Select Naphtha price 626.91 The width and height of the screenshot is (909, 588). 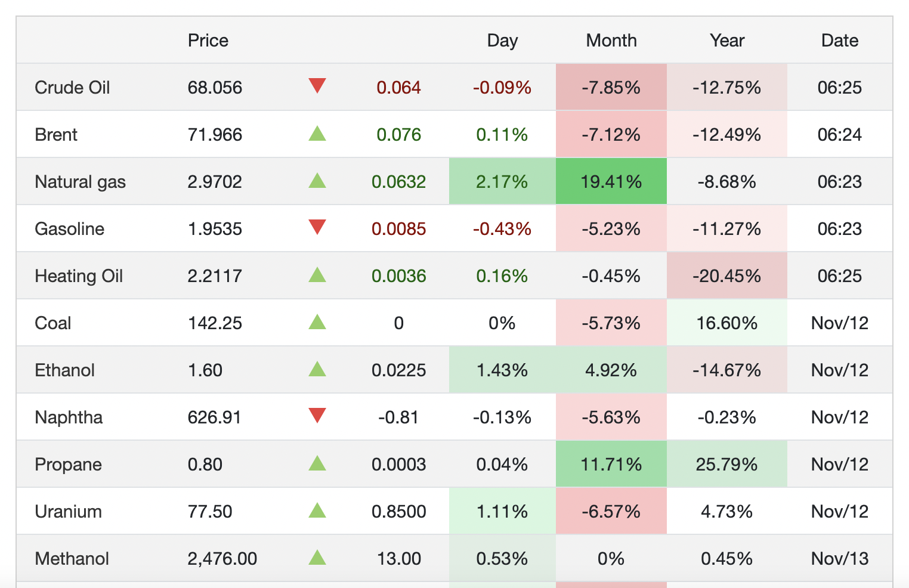(x=214, y=417)
